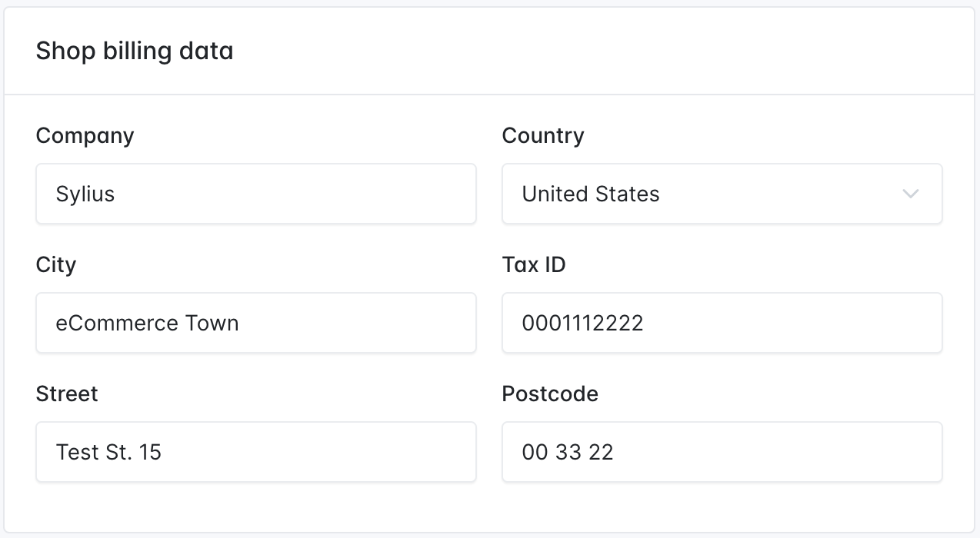980x538 pixels.
Task: Focus the Company input field
Action: coord(256,194)
